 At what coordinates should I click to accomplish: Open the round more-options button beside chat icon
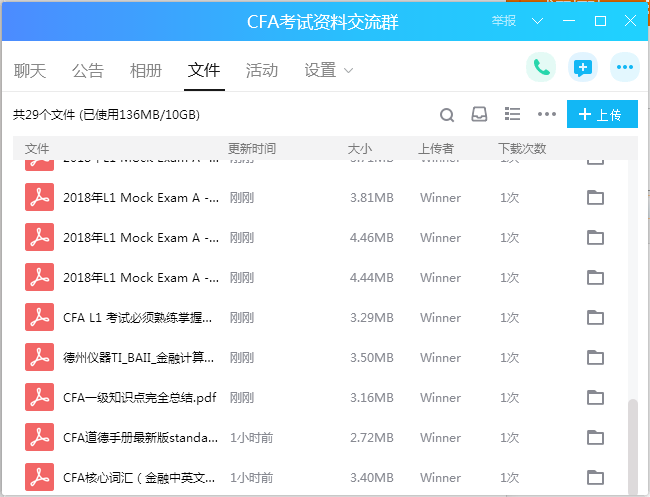click(625, 67)
